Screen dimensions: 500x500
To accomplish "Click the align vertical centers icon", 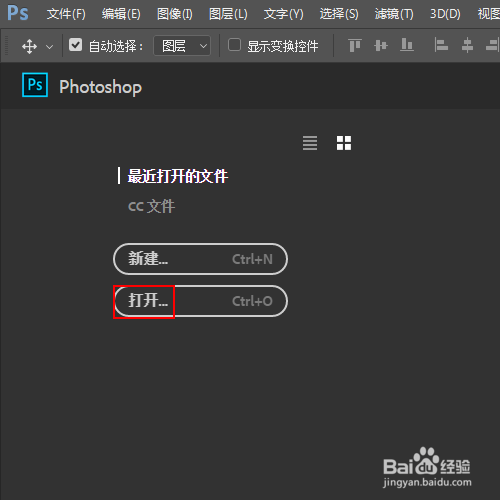I will point(381,45).
